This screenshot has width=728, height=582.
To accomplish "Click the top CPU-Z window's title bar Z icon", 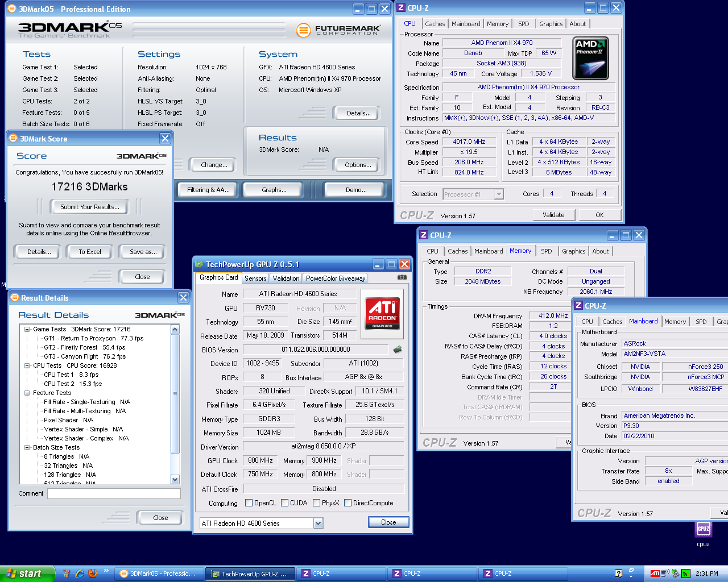I will tap(401, 8).
